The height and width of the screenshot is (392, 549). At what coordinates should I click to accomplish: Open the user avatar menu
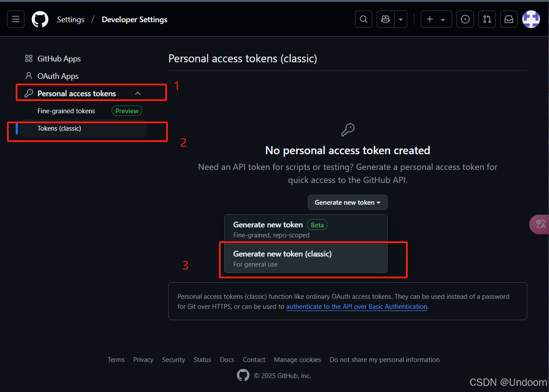pyautogui.click(x=531, y=20)
